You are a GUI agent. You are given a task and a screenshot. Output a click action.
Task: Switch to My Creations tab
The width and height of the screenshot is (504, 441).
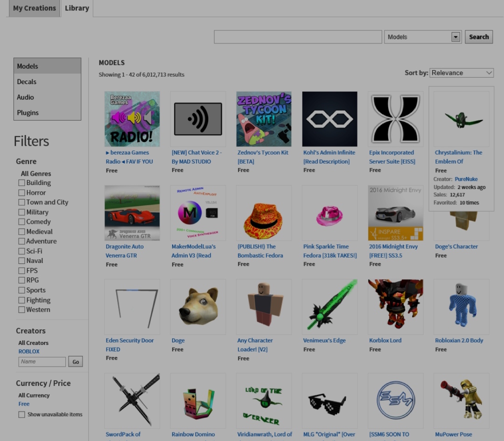pyautogui.click(x=35, y=8)
